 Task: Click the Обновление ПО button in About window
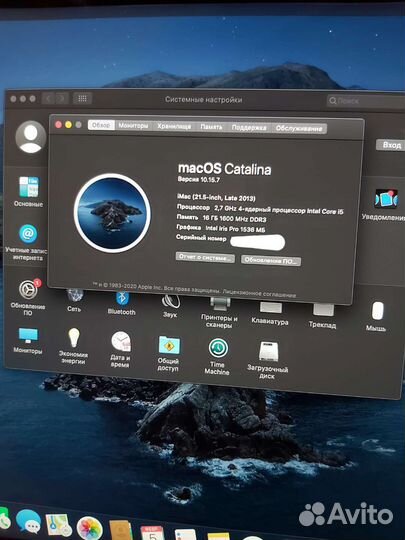tap(271, 260)
